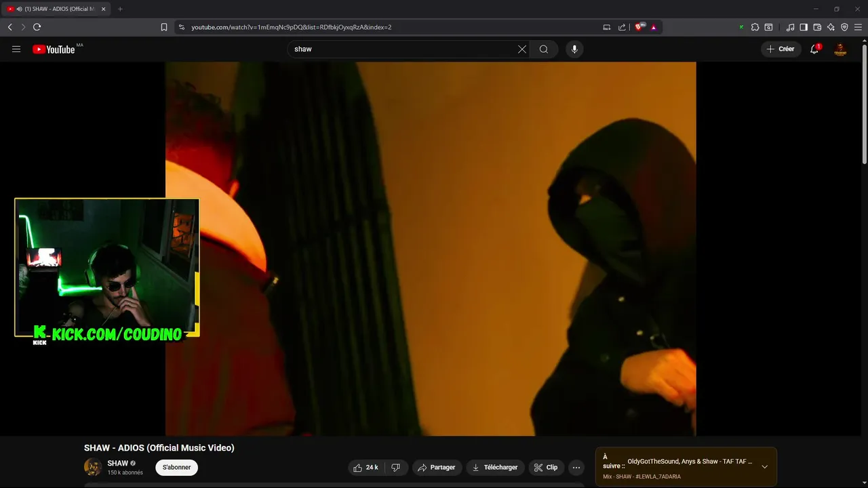
Task: Open the SHAW channel name link
Action: [117, 464]
